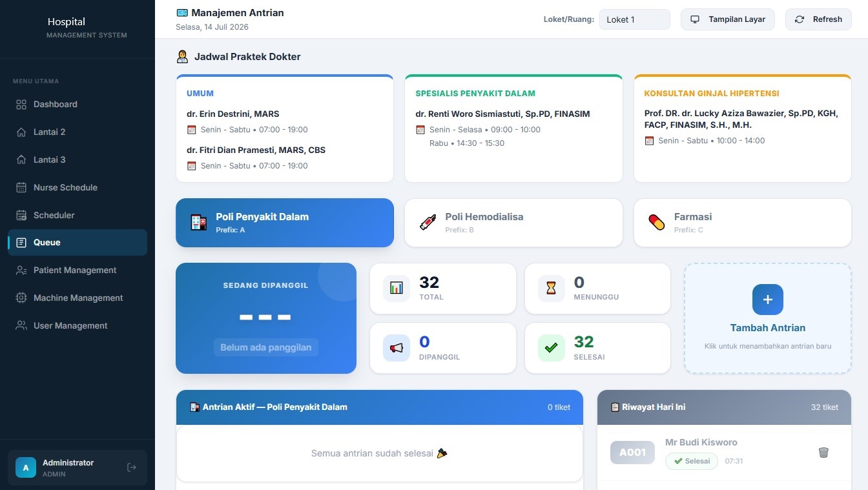868x490 pixels.
Task: Click dr. Renti Woro Sismiastuti name
Action: tap(502, 114)
